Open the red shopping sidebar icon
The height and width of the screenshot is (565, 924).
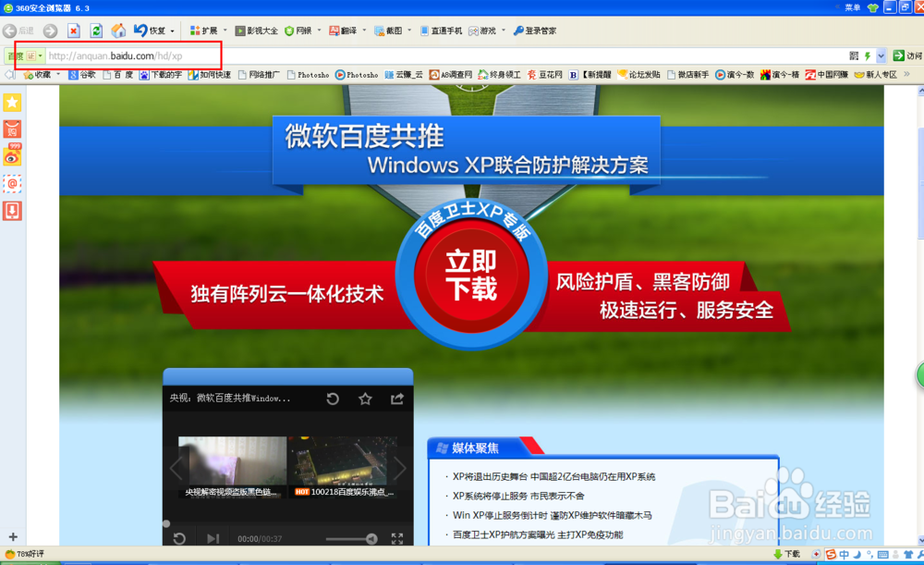coord(12,129)
